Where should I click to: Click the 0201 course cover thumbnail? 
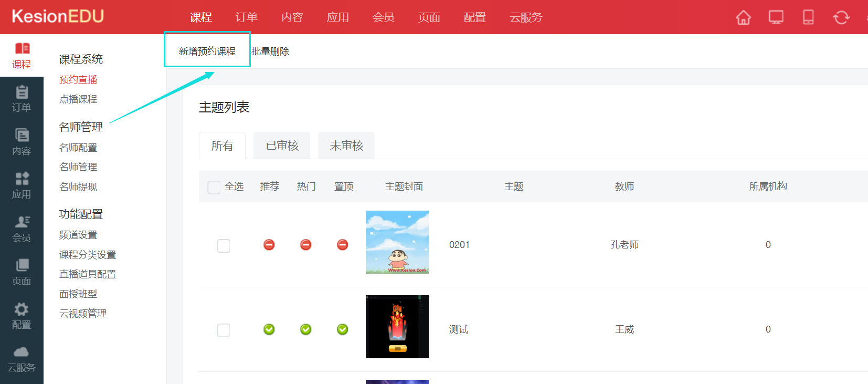pyautogui.click(x=397, y=242)
